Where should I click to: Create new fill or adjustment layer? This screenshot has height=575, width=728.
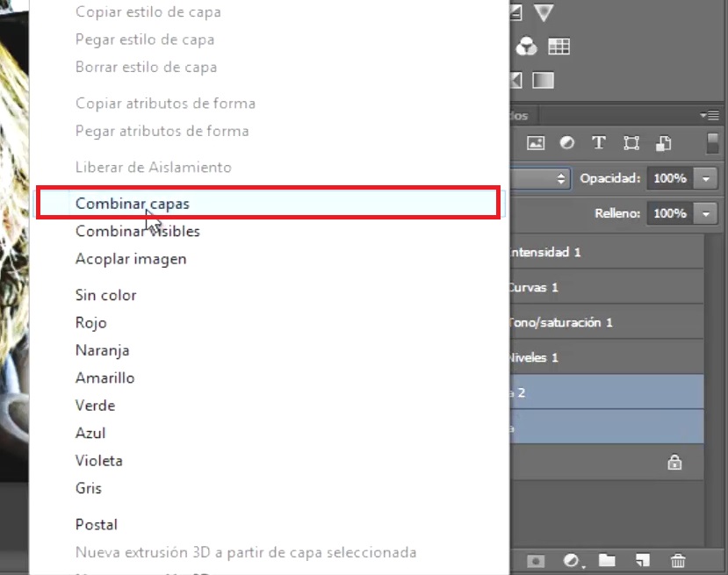point(572,561)
